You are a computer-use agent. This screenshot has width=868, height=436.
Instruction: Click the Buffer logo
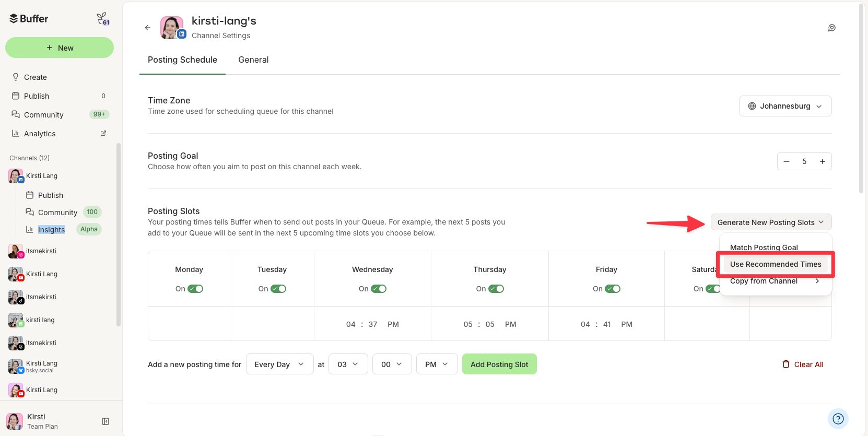click(29, 19)
